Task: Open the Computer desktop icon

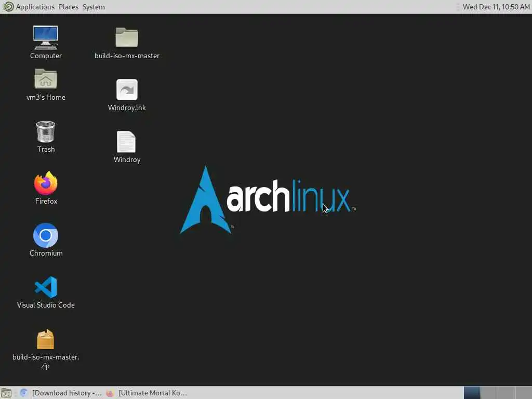Action: tap(46, 37)
